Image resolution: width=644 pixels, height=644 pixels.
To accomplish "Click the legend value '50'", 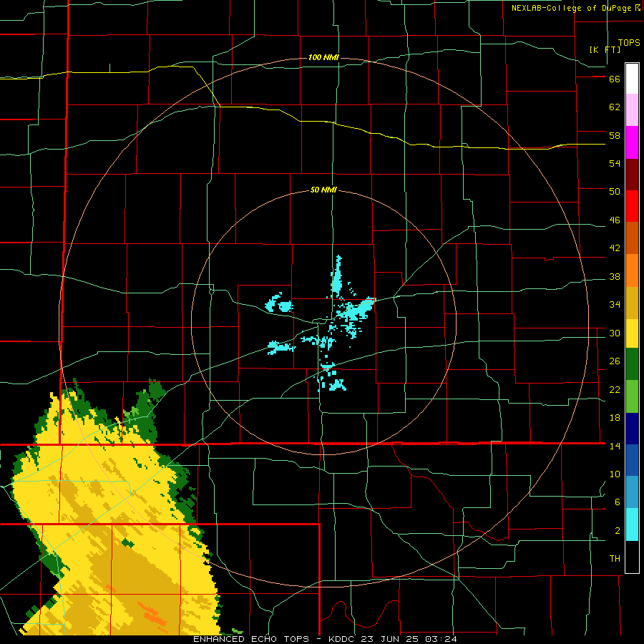I will 615,191.
